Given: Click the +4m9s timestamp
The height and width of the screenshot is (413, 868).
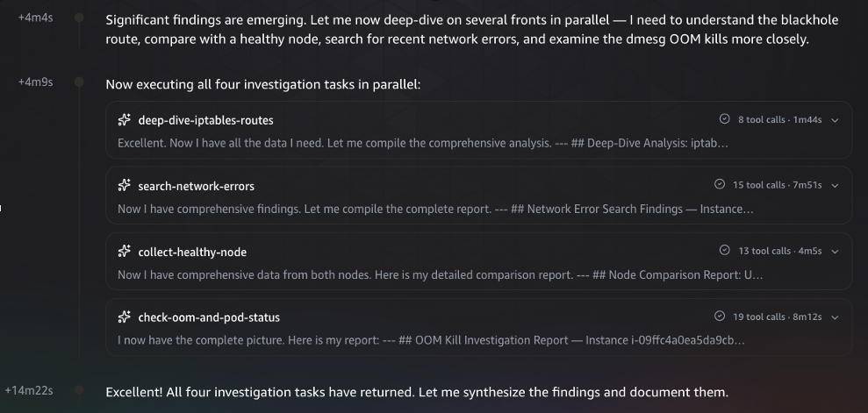Looking at the screenshot, I should tap(35, 82).
